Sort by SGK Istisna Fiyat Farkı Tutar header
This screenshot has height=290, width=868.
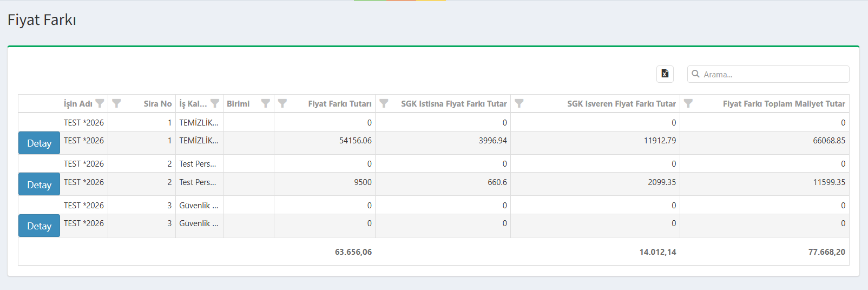coord(453,104)
